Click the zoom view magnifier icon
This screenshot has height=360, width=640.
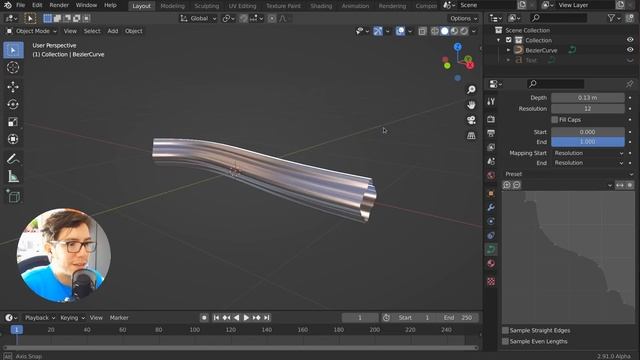(x=471, y=89)
